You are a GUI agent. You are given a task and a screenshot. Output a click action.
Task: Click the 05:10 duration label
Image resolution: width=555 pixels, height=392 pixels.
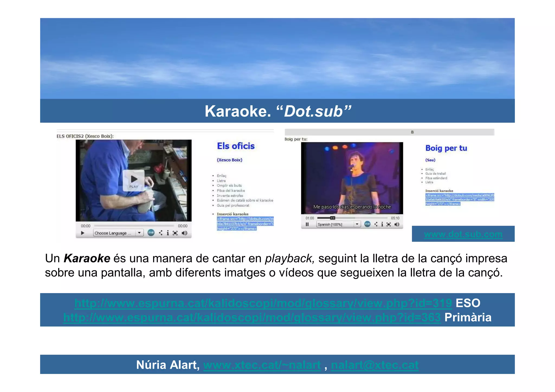pyautogui.click(x=395, y=218)
